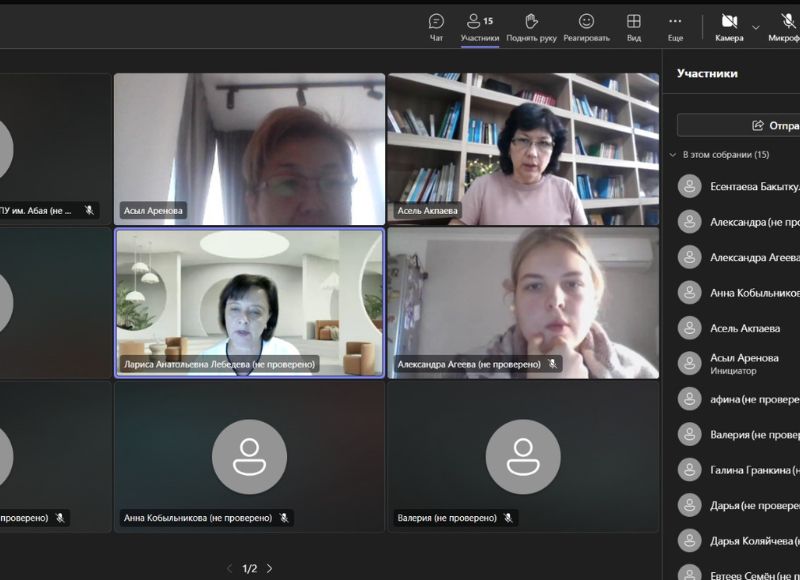Click Лариса Анатольевна Лебедева video tile
This screenshot has width=800, height=580.
point(249,303)
